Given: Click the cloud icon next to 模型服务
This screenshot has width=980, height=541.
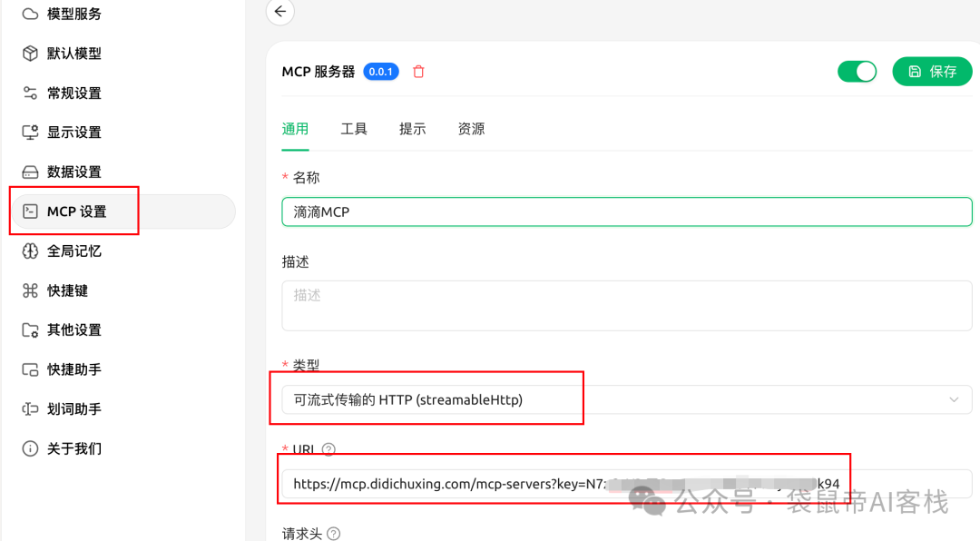Looking at the screenshot, I should (x=30, y=14).
